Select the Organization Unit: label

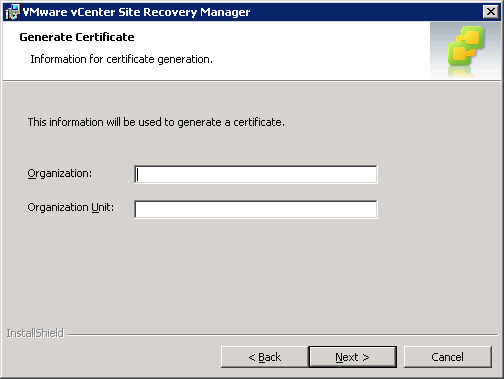click(x=71, y=208)
